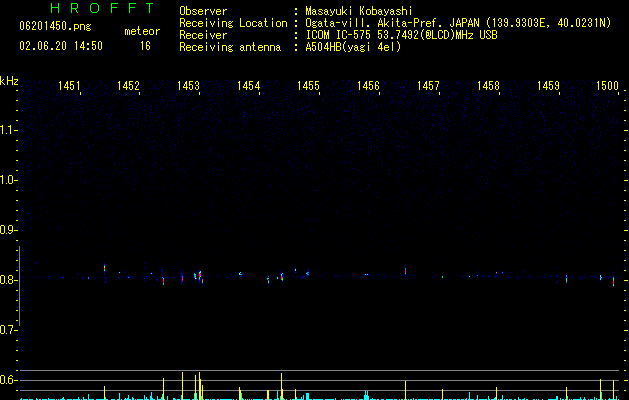629x400 pixels.
Task: Click the 1454 time axis label
Action: coord(248,86)
